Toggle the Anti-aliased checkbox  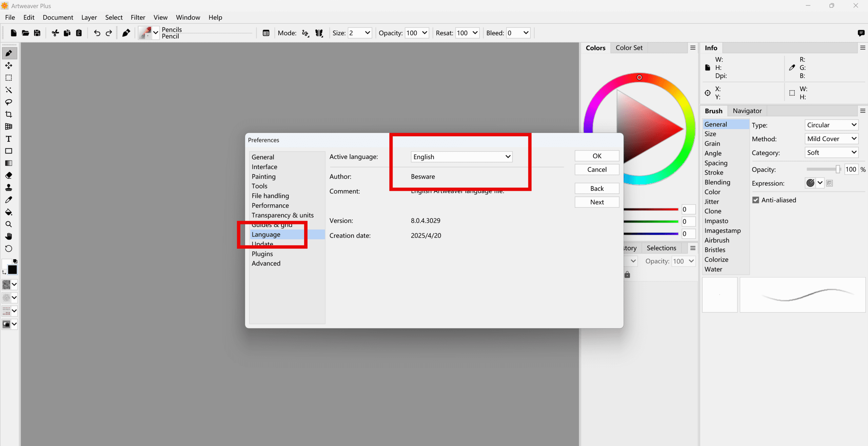tap(756, 200)
